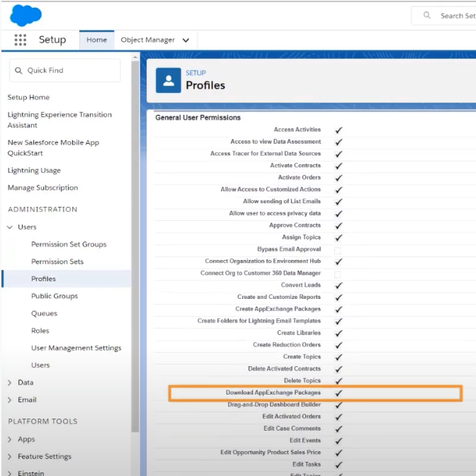Screen dimensions: 476x476
Task: Open Public Groups in sidebar
Action: 55,296
